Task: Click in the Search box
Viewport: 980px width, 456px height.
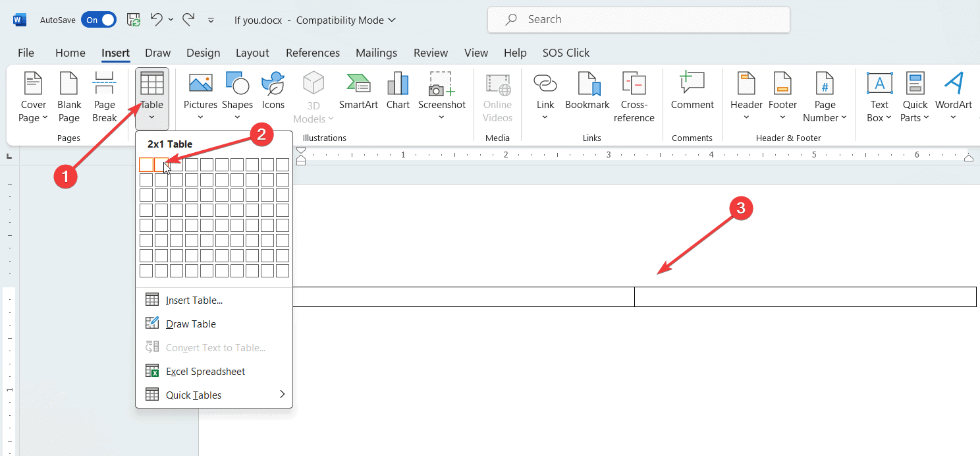Action: click(638, 20)
